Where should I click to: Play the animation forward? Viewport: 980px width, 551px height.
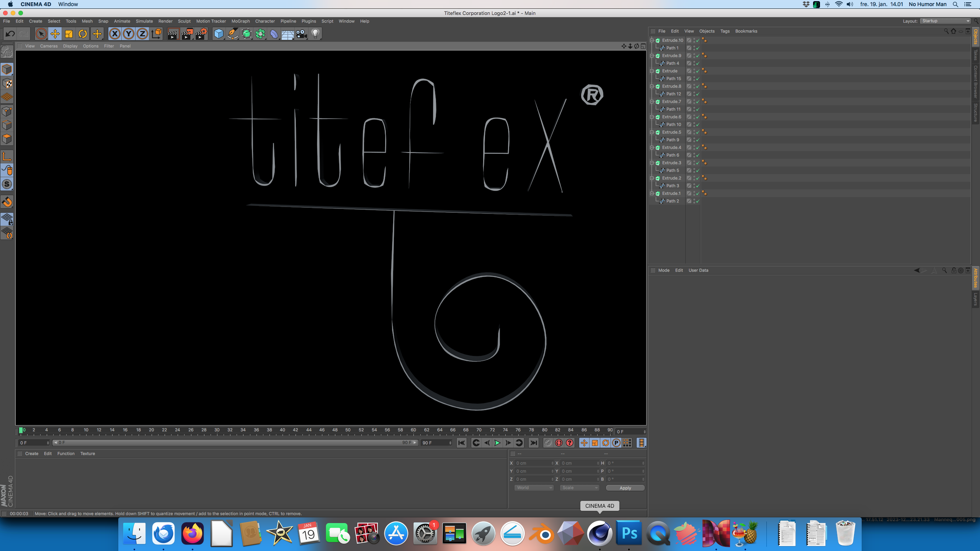click(497, 443)
